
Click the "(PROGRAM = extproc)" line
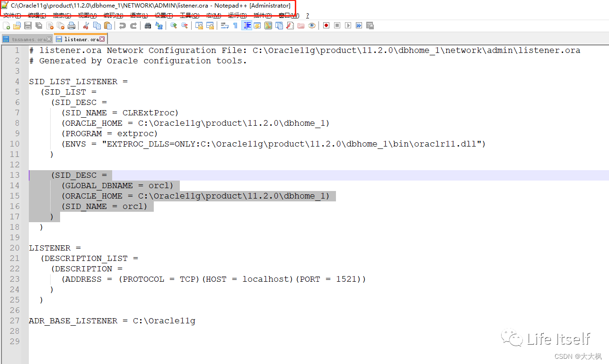click(109, 133)
